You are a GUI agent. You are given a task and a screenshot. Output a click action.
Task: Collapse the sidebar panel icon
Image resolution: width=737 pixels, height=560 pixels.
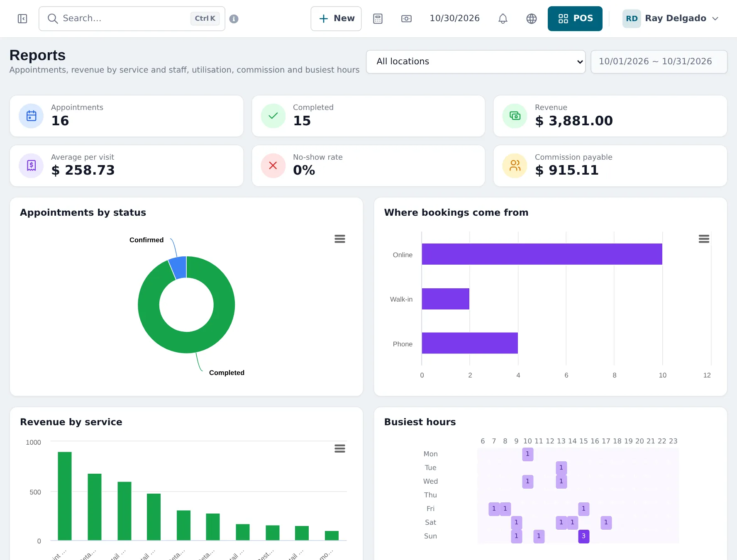click(x=22, y=19)
